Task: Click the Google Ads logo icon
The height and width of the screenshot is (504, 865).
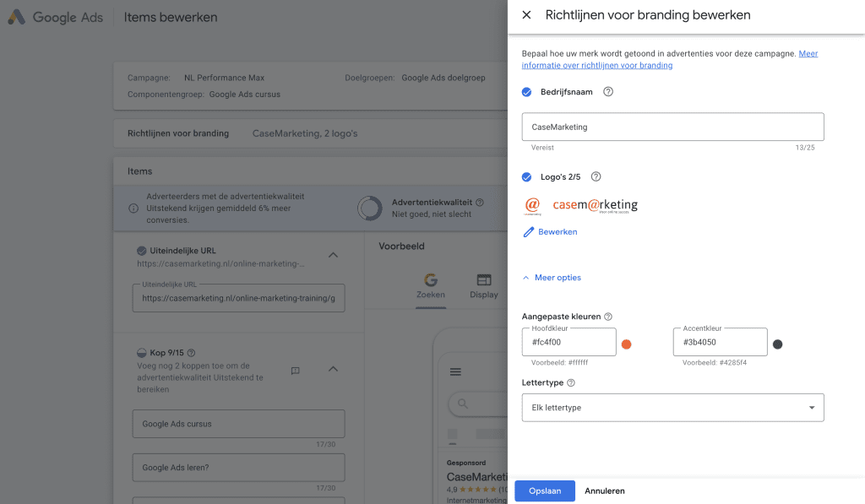Action: point(17,17)
